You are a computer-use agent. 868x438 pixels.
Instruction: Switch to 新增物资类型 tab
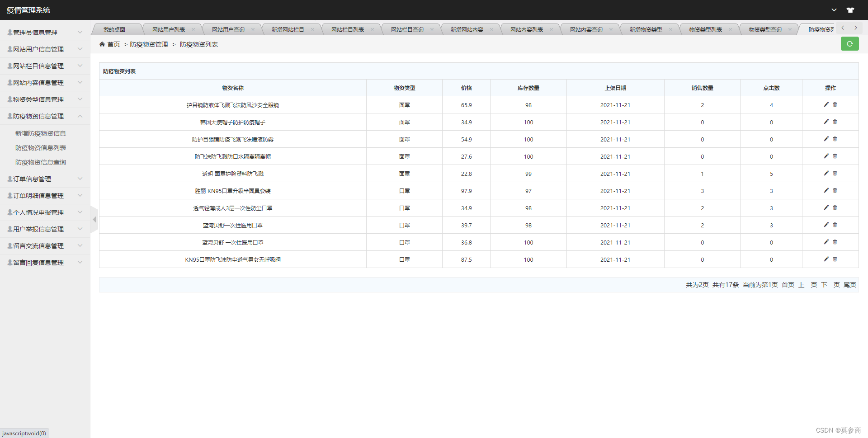pos(646,30)
